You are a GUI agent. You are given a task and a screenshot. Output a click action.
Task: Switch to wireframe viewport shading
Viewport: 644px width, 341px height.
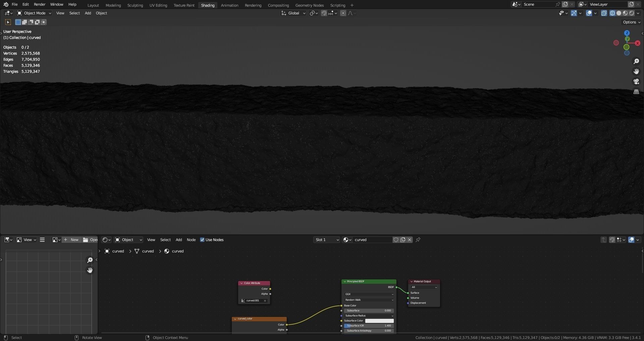tap(612, 13)
